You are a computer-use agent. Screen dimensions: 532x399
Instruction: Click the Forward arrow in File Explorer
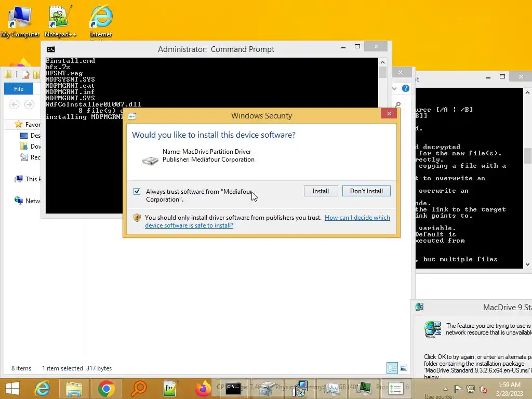pyautogui.click(x=29, y=104)
